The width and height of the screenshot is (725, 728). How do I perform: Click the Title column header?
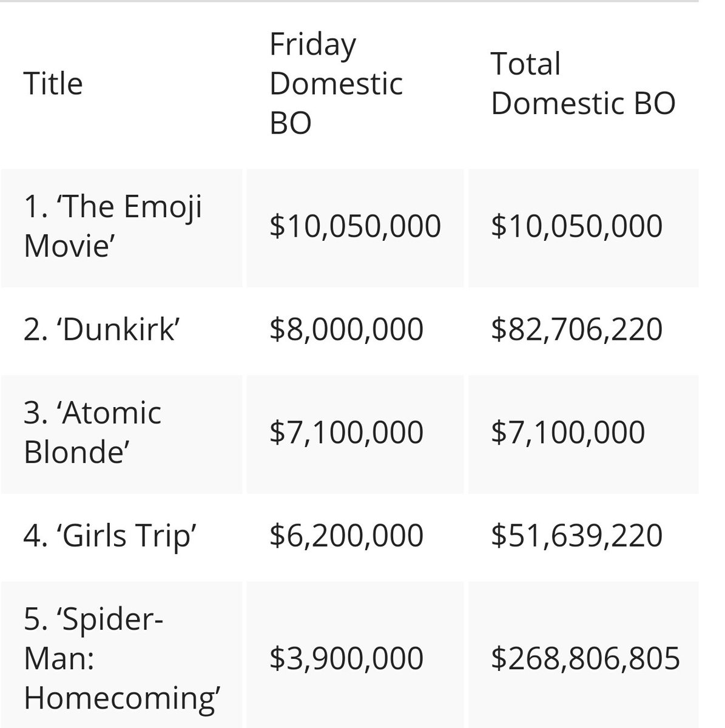point(53,83)
